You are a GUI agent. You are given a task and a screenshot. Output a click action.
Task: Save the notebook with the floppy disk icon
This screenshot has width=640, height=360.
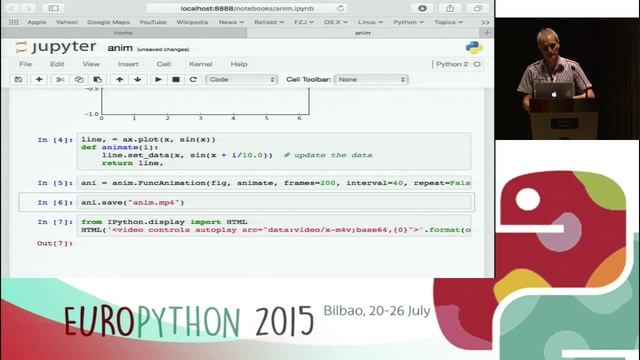click(18, 80)
